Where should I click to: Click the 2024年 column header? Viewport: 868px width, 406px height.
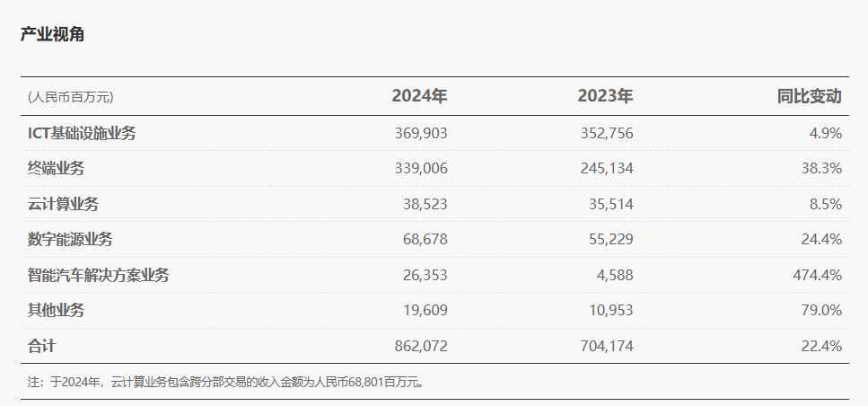pyautogui.click(x=419, y=96)
